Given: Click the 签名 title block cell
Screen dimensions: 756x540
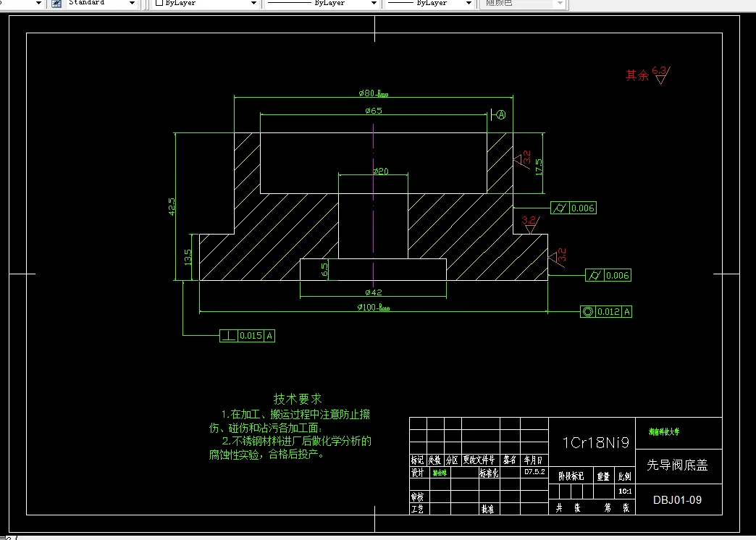Looking at the screenshot, I should click(x=510, y=460).
